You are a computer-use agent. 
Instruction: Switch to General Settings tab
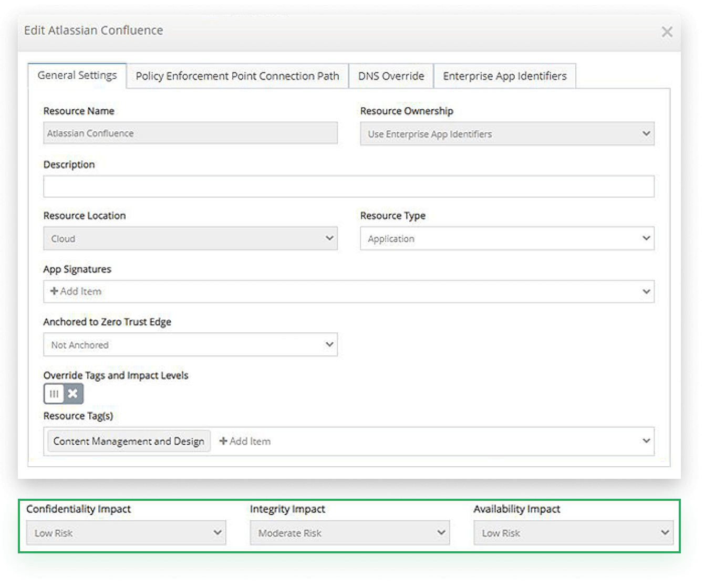77,76
